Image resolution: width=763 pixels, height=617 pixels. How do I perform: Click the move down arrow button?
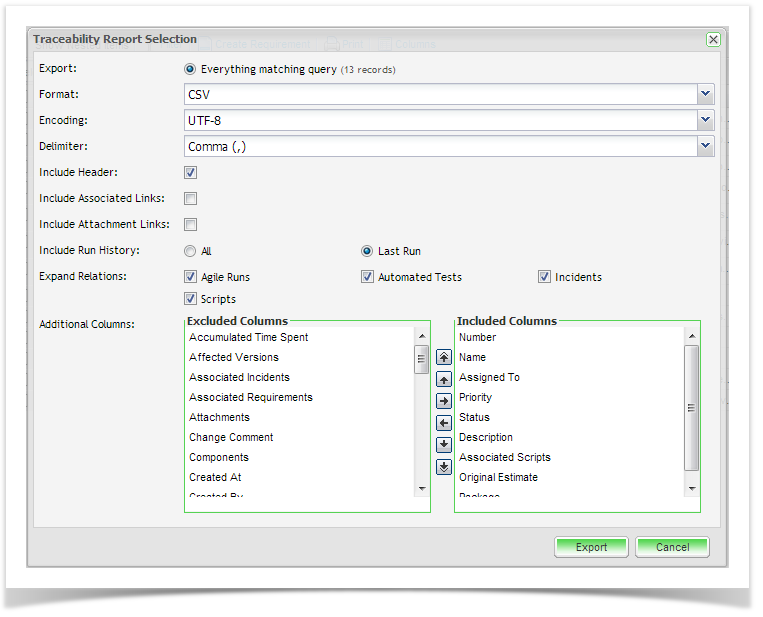coord(444,445)
